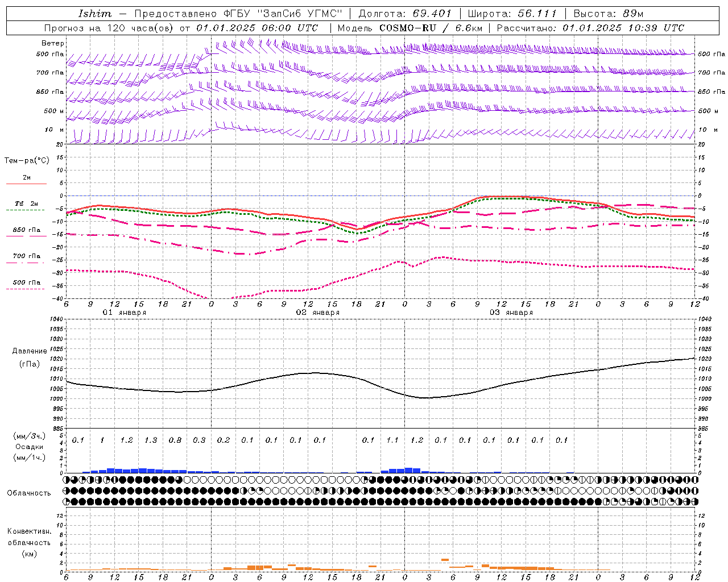The image size is (728, 582).
Task: Click the "Тем-ра(°C)" axis title
Action: point(27,161)
